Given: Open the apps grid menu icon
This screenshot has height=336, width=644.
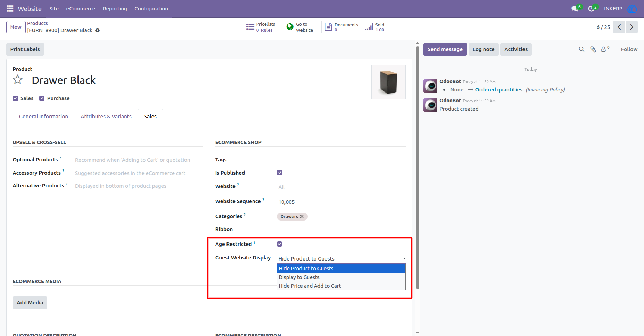Looking at the screenshot, I should (x=10, y=8).
